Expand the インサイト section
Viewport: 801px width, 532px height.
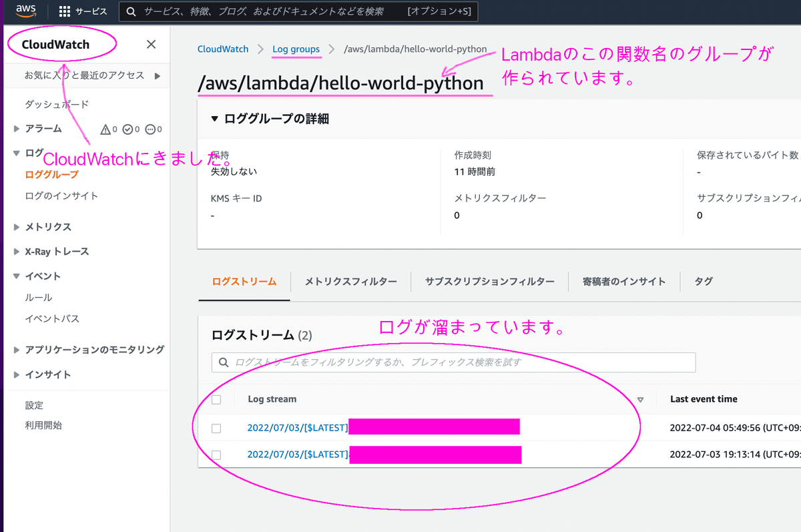coord(17,374)
